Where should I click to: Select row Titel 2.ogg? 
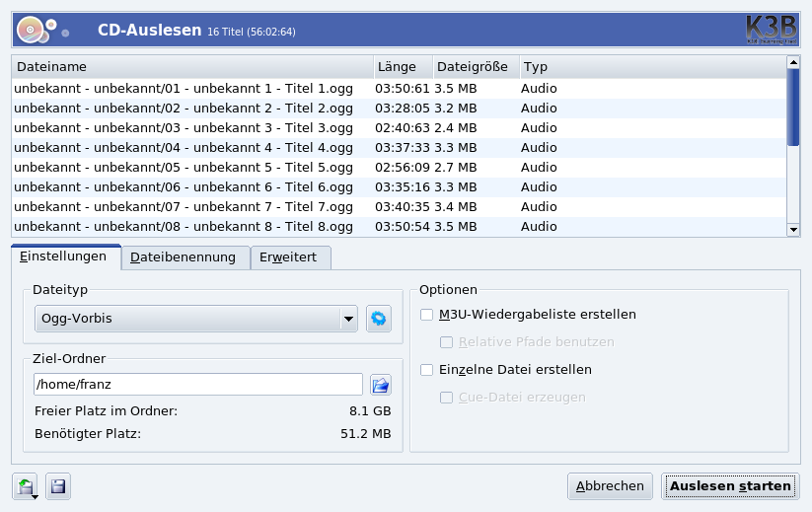[x=399, y=109]
